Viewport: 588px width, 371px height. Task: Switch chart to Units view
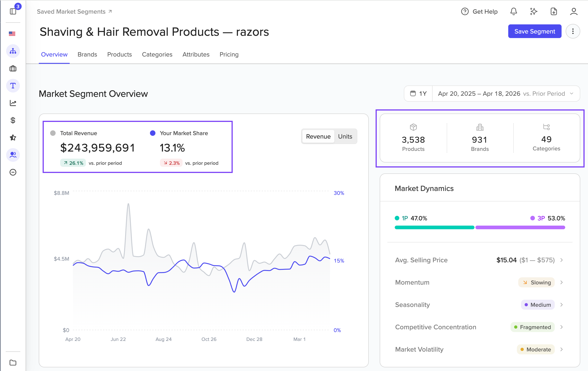click(345, 136)
